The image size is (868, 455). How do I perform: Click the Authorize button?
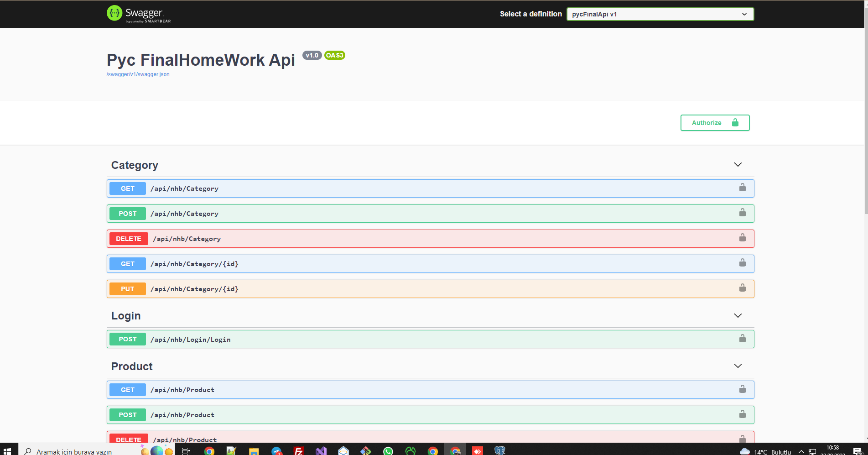click(x=714, y=122)
